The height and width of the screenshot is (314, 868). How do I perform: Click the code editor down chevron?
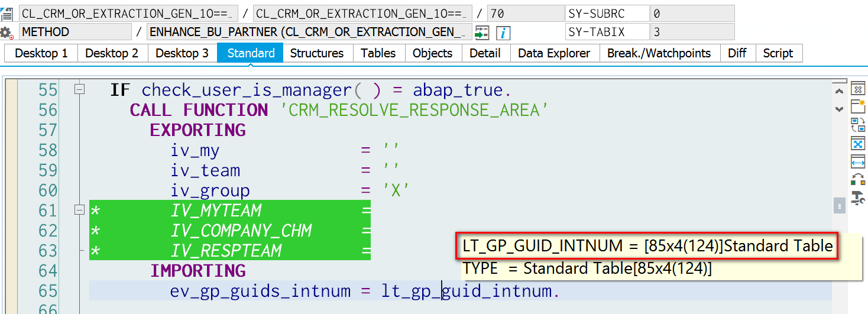pos(839,109)
